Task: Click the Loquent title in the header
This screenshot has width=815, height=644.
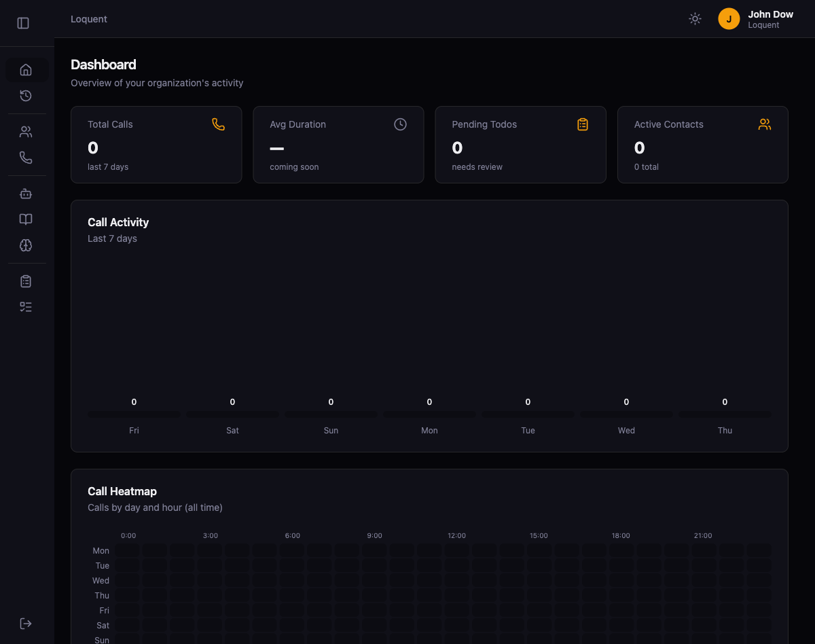Action: tap(88, 19)
